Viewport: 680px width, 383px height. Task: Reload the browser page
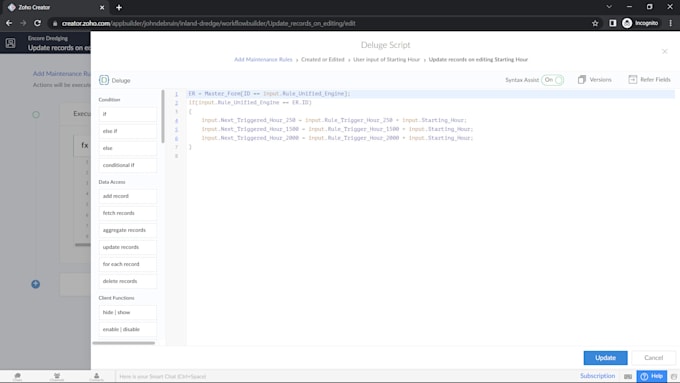coord(37,23)
